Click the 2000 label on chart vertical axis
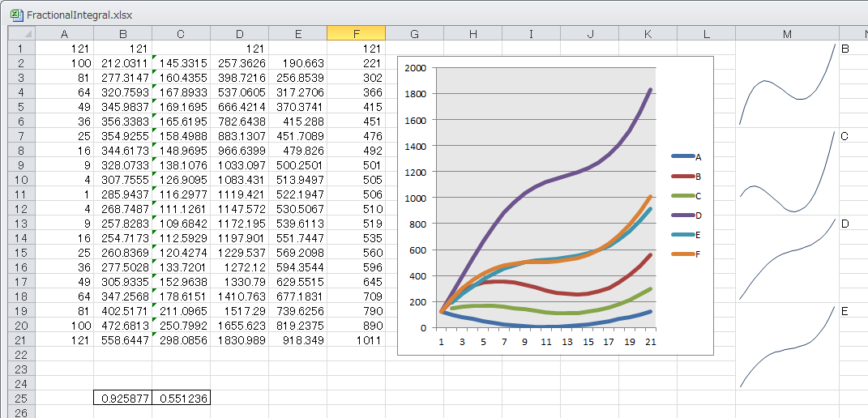The height and width of the screenshot is (418, 868). tap(414, 68)
